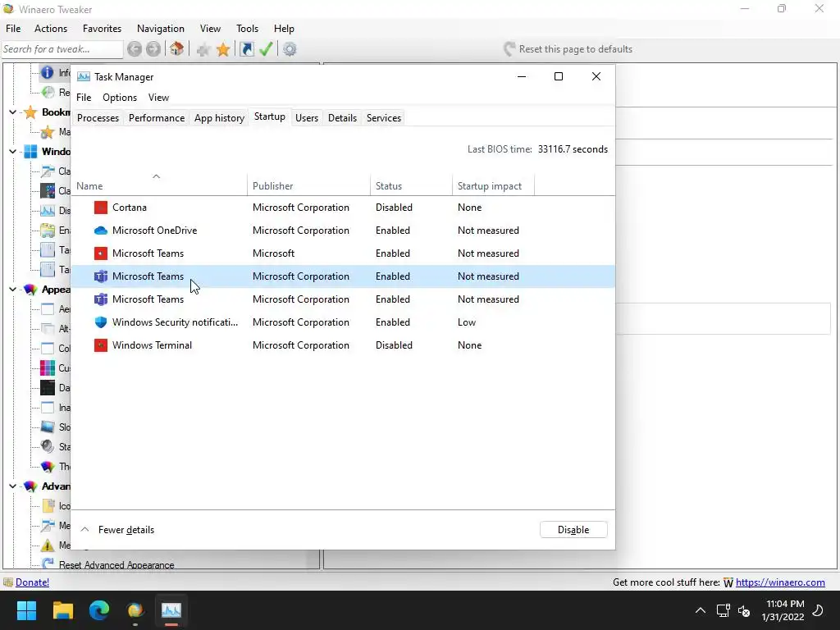The width and height of the screenshot is (840, 630).
Task: Click the Donate! link
Action: pyautogui.click(x=32, y=582)
